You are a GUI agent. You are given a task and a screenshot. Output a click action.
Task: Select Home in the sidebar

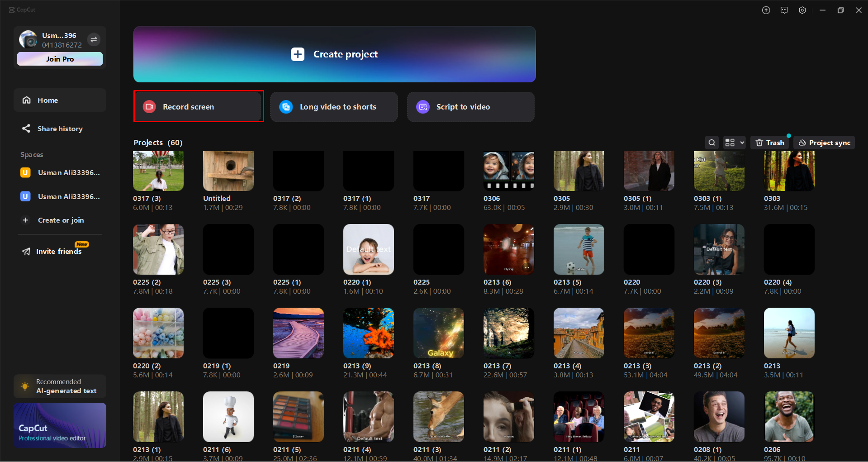[47, 100]
